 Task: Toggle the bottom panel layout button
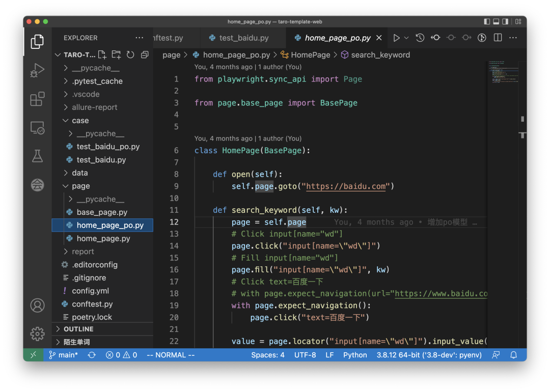click(x=496, y=22)
